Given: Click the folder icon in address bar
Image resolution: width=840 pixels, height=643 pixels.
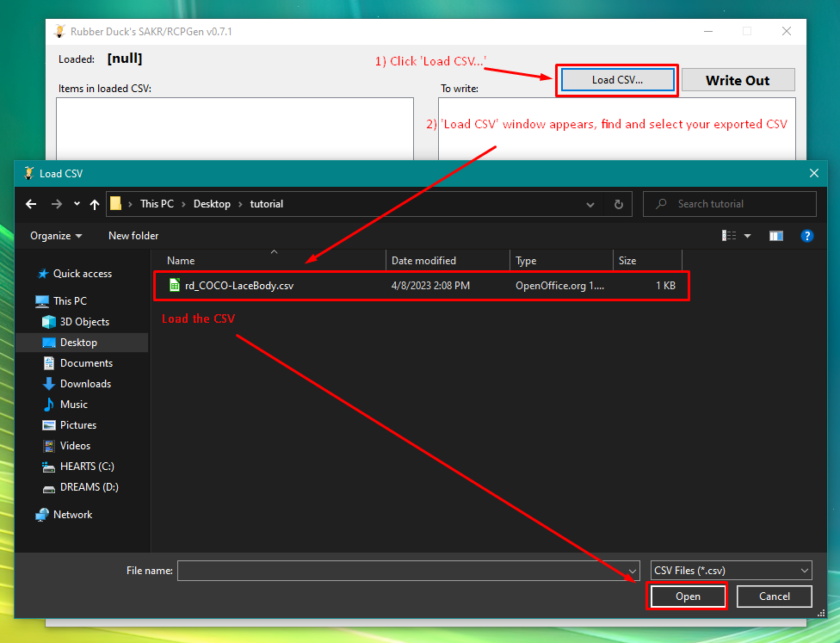Looking at the screenshot, I should (115, 204).
